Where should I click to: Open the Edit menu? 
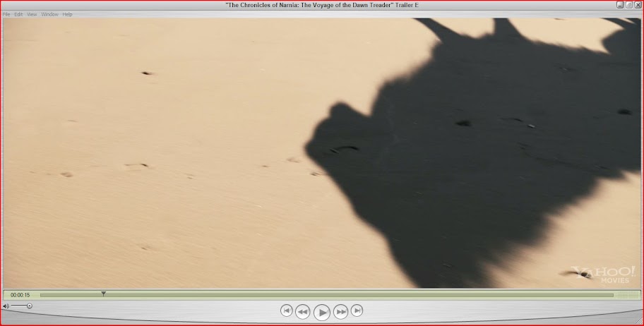point(18,14)
